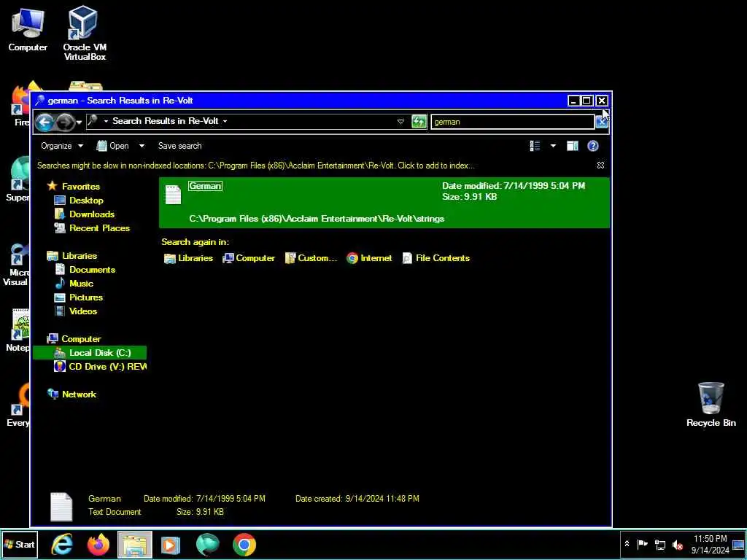Click the file icon in details pane
Viewport: 747px width, 560px height.
[61, 507]
